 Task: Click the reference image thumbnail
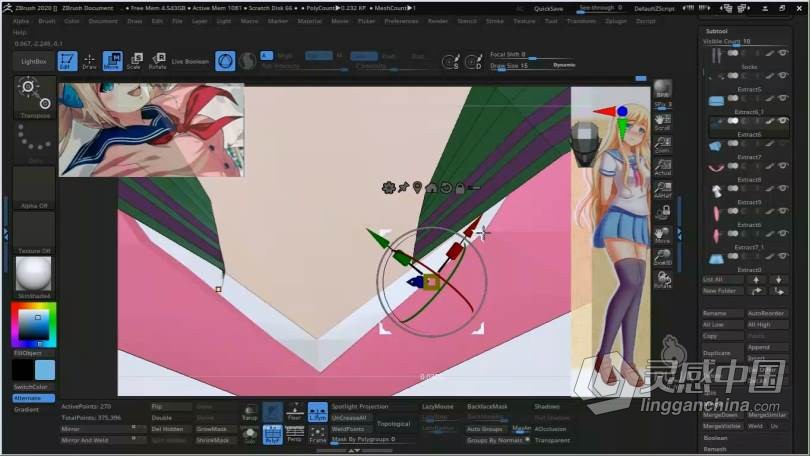(x=151, y=130)
